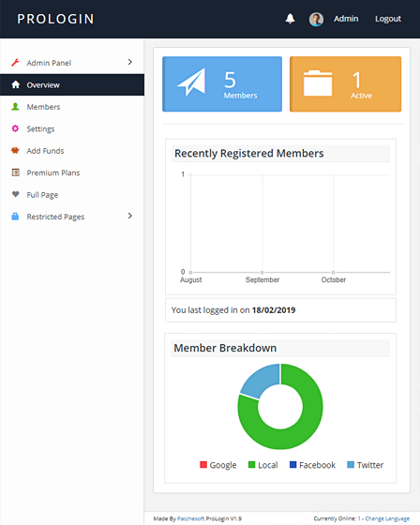Click the piggy bank icon beside Add Funds
This screenshot has height=525, width=420.
15,150
